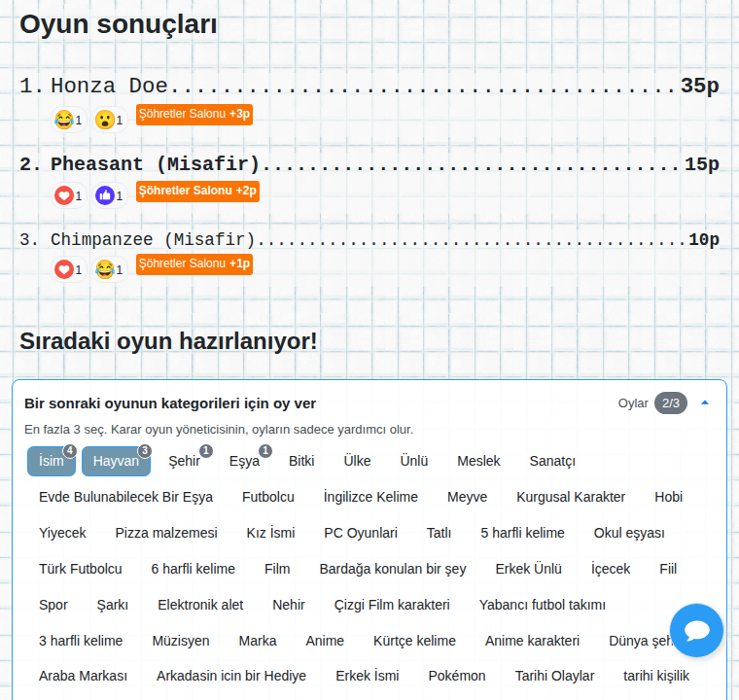Viewport: 739px width, 700px height.
Task: Select the Kurgusal Karakter category
Action: click(571, 497)
